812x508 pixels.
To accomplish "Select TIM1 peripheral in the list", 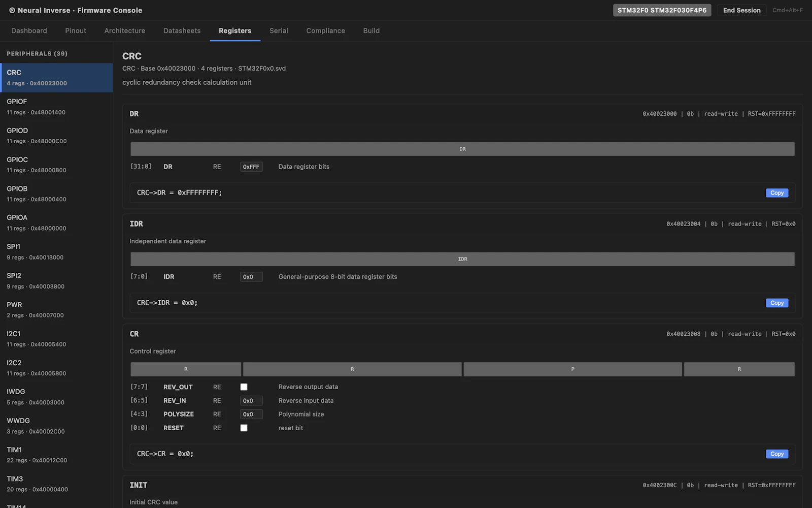I will tap(56, 455).
